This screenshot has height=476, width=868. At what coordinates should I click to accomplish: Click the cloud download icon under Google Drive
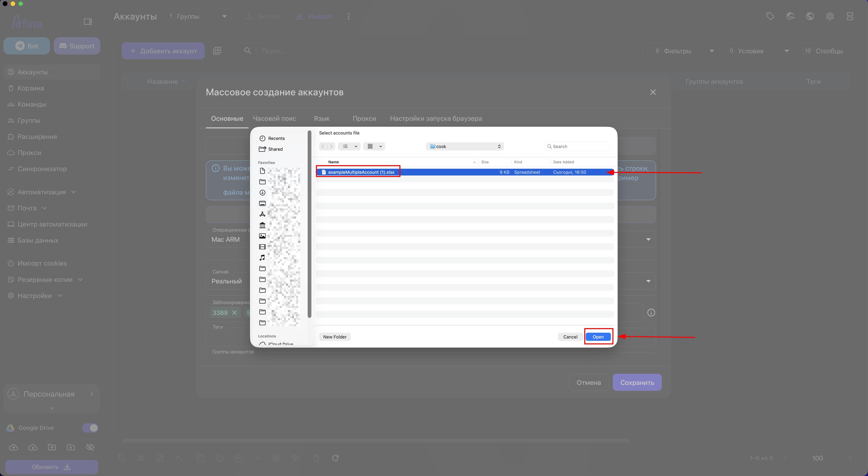point(33,447)
